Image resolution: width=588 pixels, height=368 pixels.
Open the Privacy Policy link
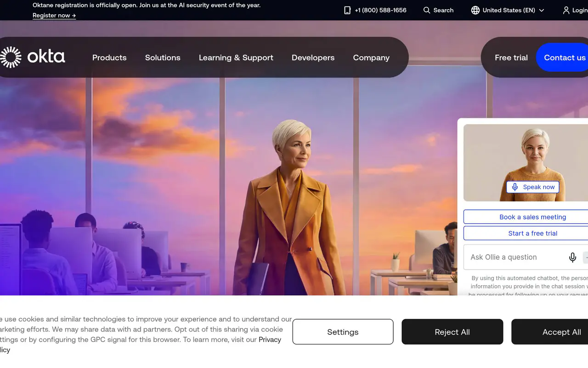(270, 339)
